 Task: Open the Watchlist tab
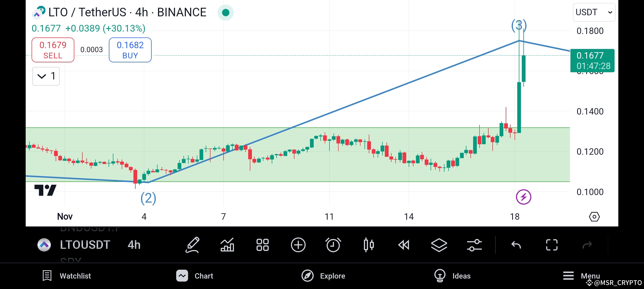[x=67, y=276]
